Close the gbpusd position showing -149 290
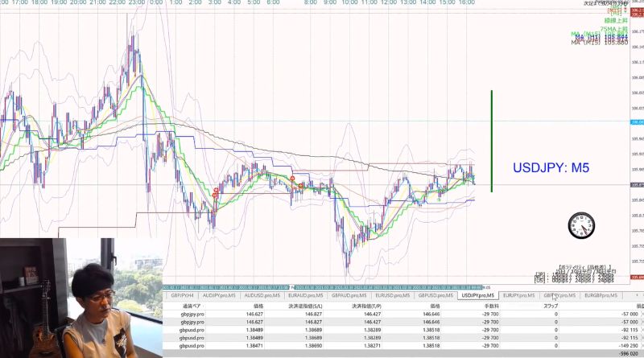Image resolution: width=644 pixels, height=358 pixels. point(642,346)
